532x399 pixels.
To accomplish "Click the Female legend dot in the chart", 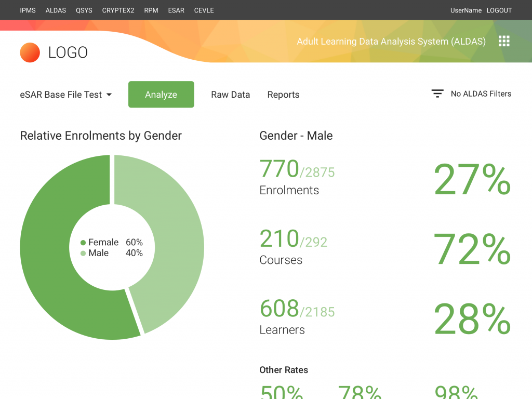I will tap(82, 242).
